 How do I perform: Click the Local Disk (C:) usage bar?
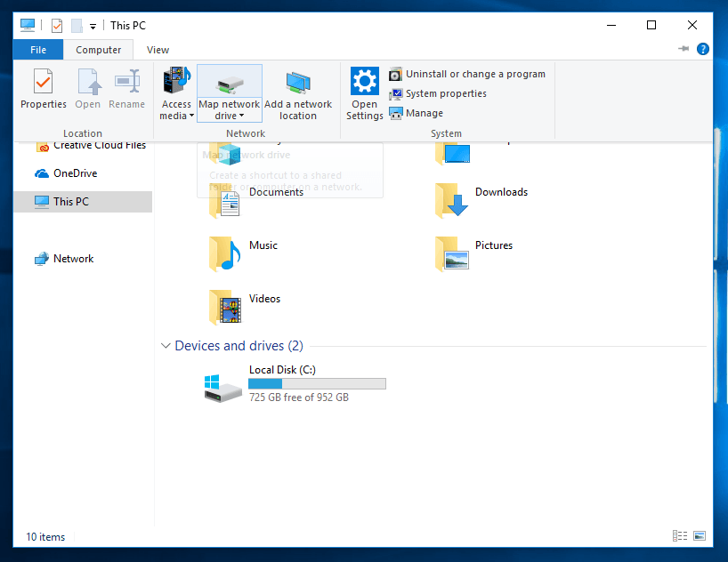click(317, 383)
